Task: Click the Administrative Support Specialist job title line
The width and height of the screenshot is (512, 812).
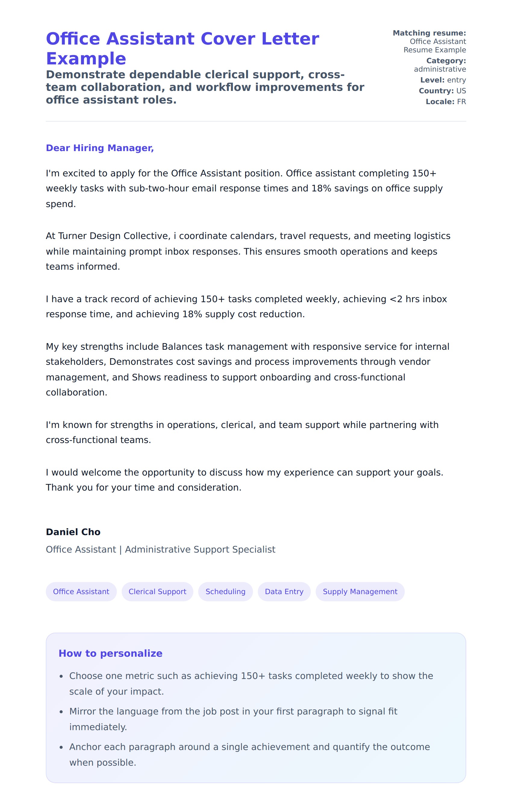Action: coord(161,549)
